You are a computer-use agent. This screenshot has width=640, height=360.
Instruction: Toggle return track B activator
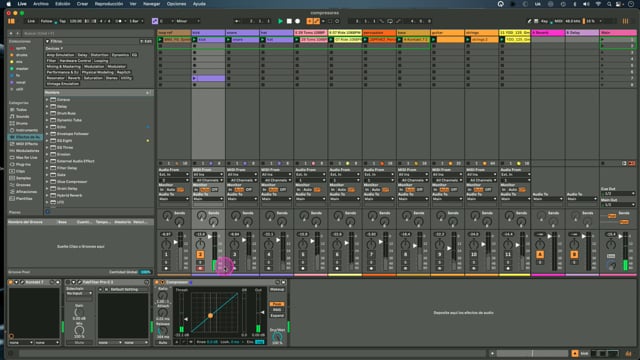(x=574, y=254)
